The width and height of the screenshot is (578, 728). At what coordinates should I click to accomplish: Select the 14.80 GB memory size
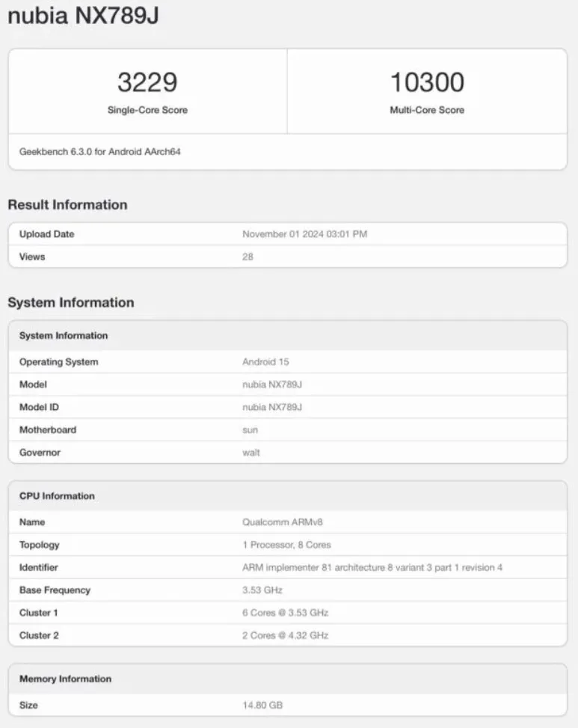262,706
